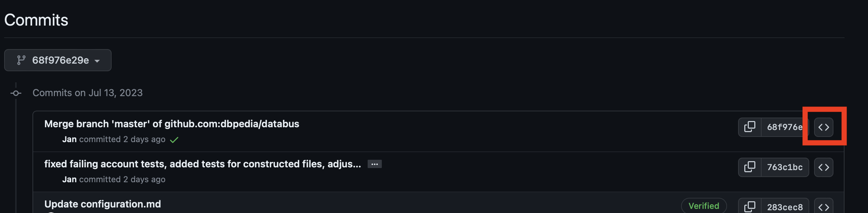868x213 pixels.
Task: Copy the full SHA for commit 68f976e
Action: (749, 127)
